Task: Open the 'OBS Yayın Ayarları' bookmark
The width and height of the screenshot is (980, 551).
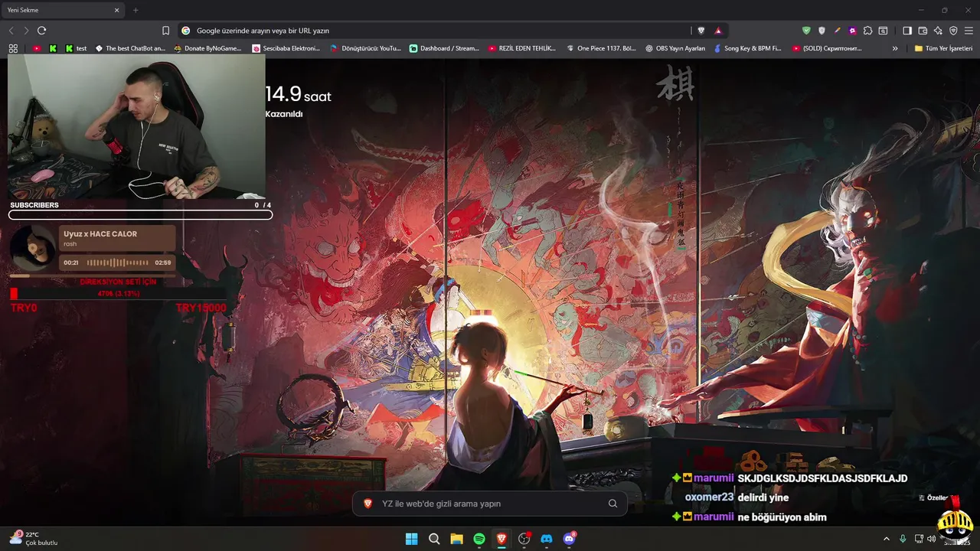Action: (675, 48)
